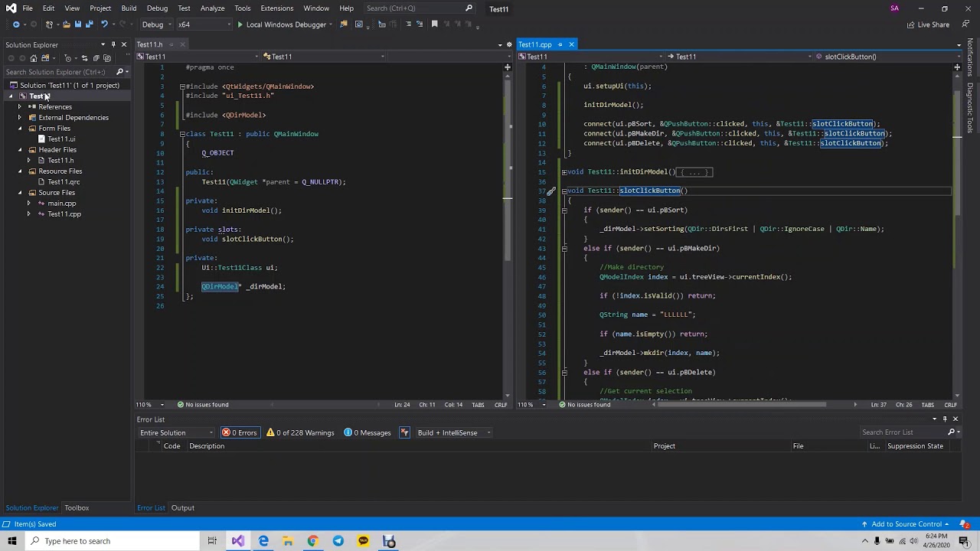Click the Test11.cpp horizontal scrollbar thumb
This screenshot has width=980, height=551.
[x=740, y=405]
